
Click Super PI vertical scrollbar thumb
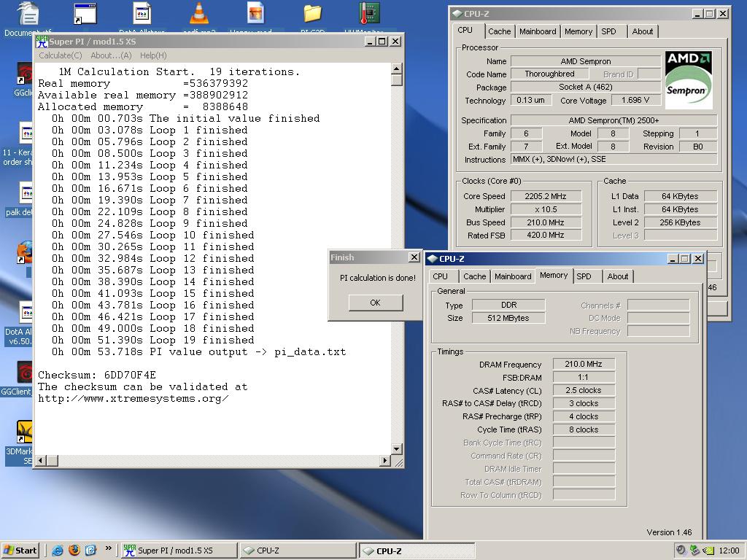[x=396, y=79]
